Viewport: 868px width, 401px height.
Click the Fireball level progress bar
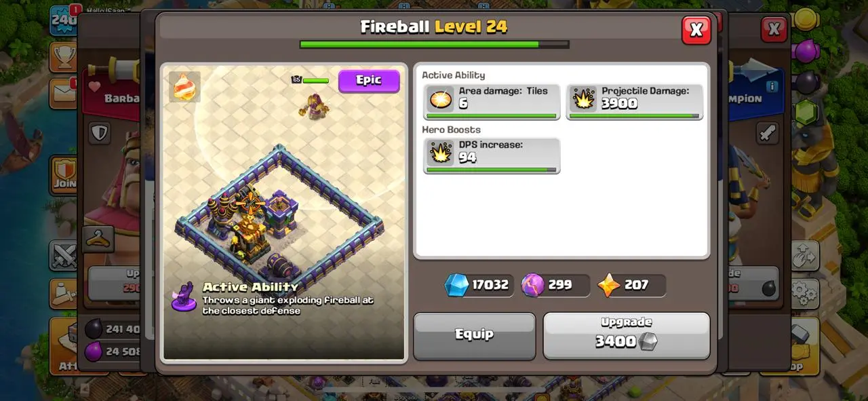434,45
